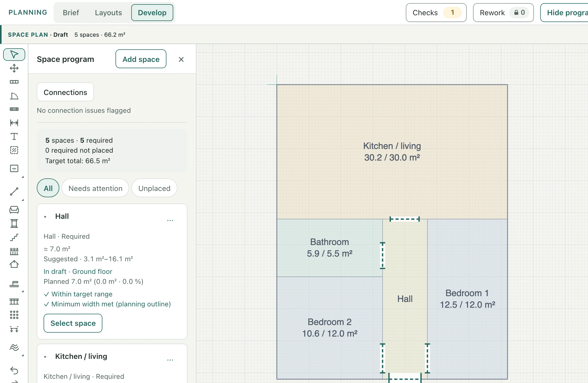588x383 pixels.
Task: Select the text T tool
Action: (14, 136)
